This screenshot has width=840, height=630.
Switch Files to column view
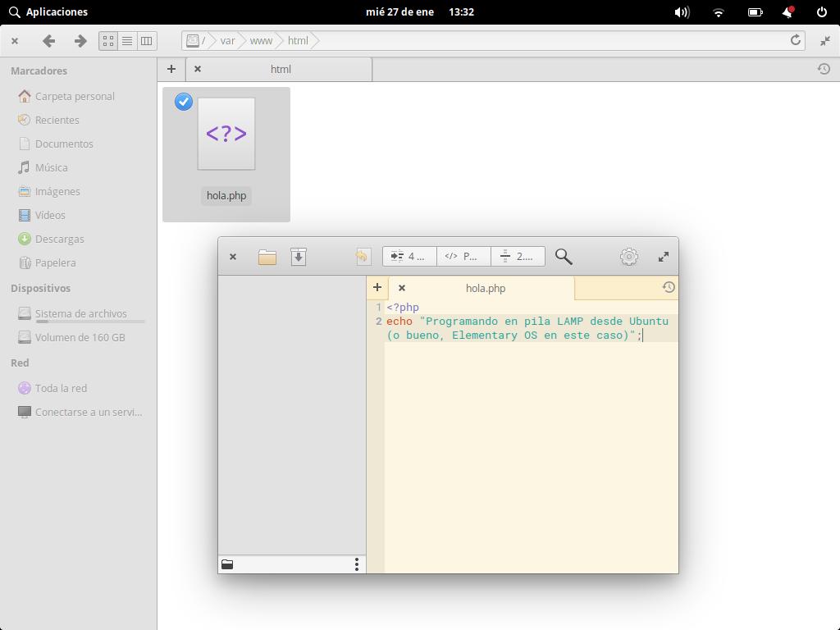coord(146,41)
